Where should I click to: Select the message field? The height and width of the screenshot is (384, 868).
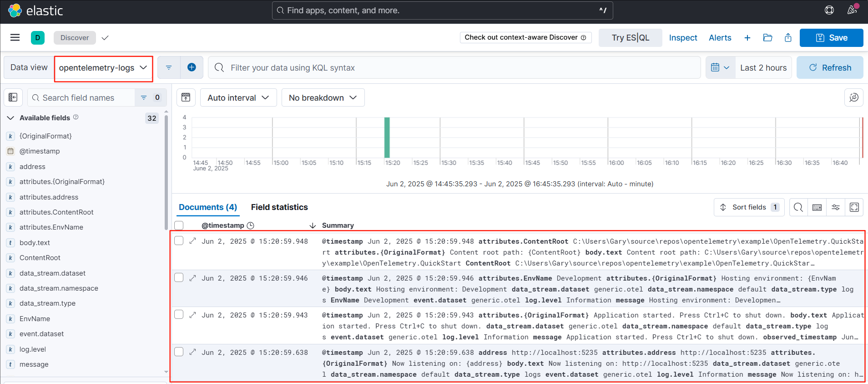pos(34,364)
